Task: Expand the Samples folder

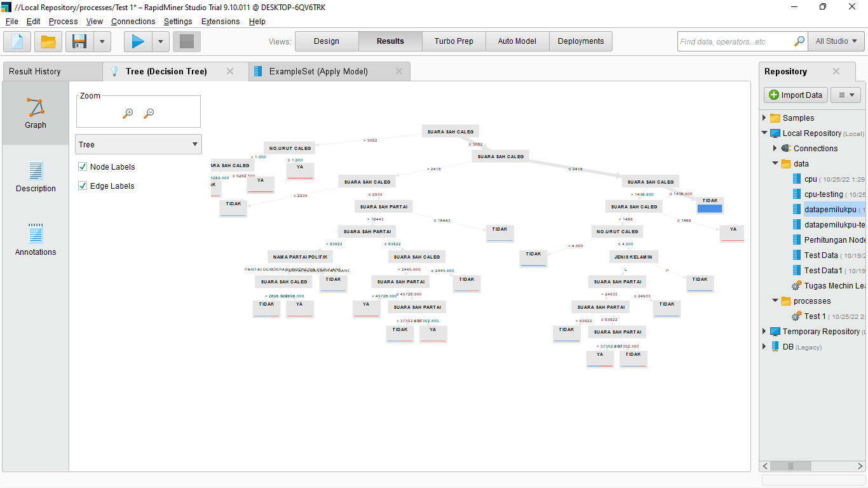Action: click(765, 118)
